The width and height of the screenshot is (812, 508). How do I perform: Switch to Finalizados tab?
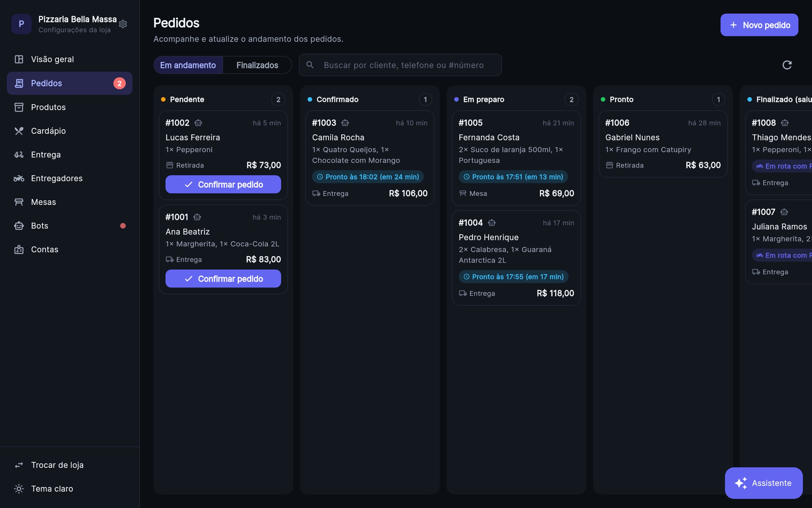257,65
